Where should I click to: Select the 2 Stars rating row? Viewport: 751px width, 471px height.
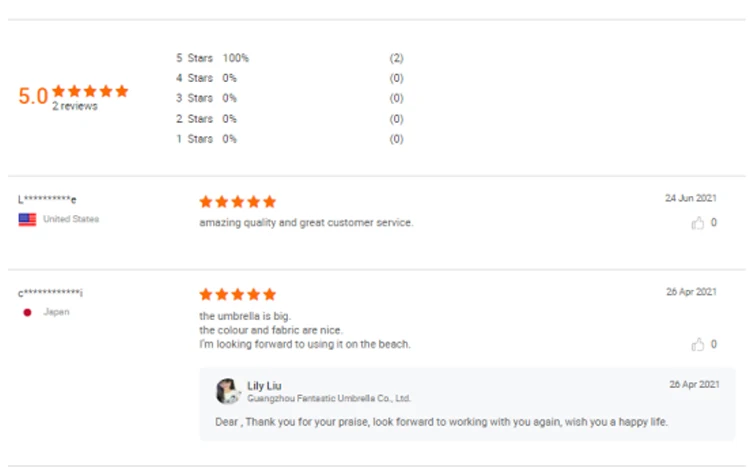click(x=206, y=119)
